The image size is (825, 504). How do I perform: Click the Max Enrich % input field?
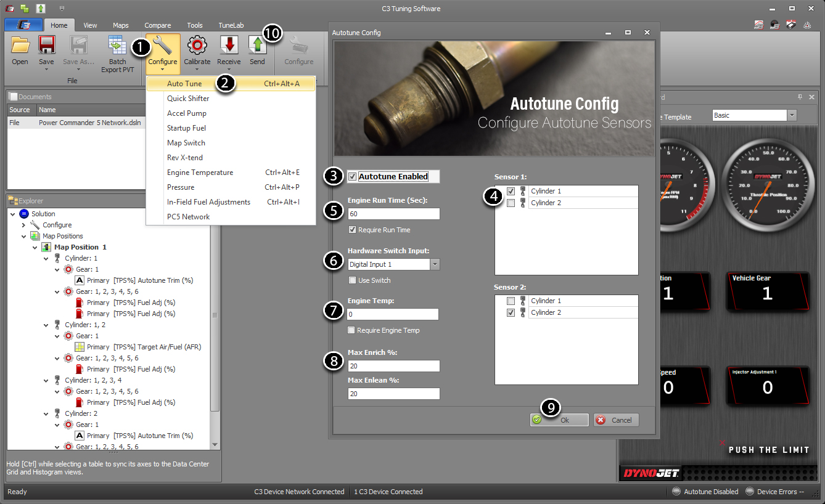(393, 366)
